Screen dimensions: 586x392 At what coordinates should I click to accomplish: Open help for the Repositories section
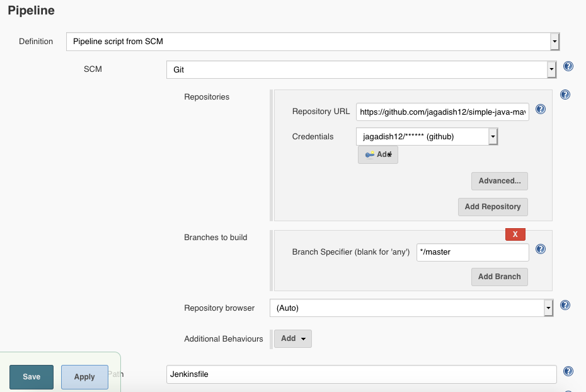click(x=565, y=95)
